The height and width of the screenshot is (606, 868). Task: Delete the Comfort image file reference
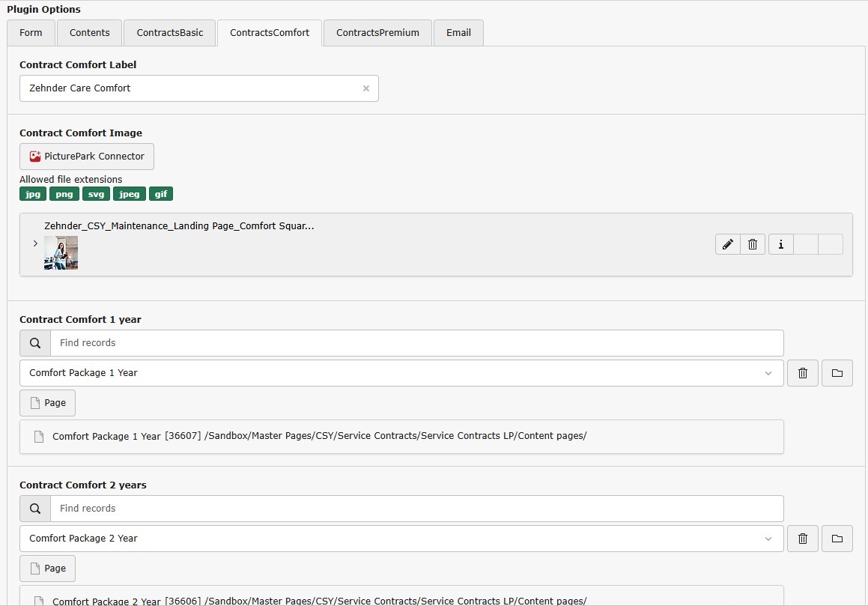pos(753,244)
